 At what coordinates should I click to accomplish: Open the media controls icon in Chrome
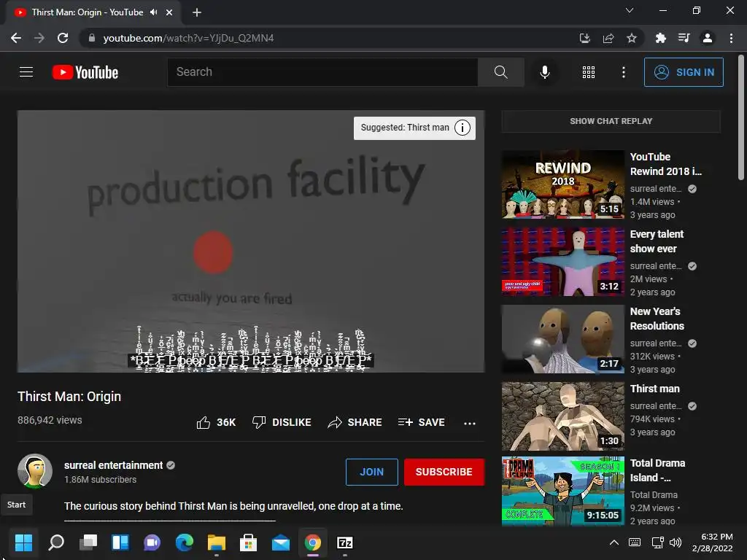684,38
